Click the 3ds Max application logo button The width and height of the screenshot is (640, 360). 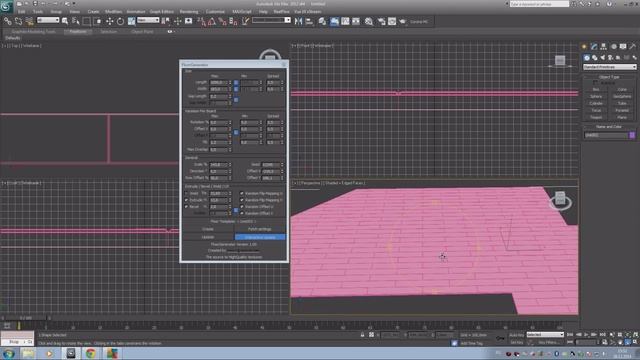pos(7,7)
